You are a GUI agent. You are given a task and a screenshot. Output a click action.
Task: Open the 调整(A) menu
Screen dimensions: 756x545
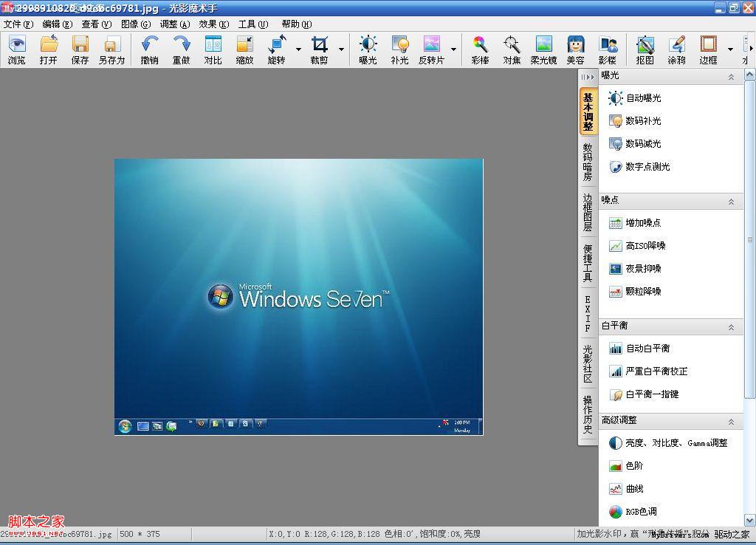tap(175, 24)
